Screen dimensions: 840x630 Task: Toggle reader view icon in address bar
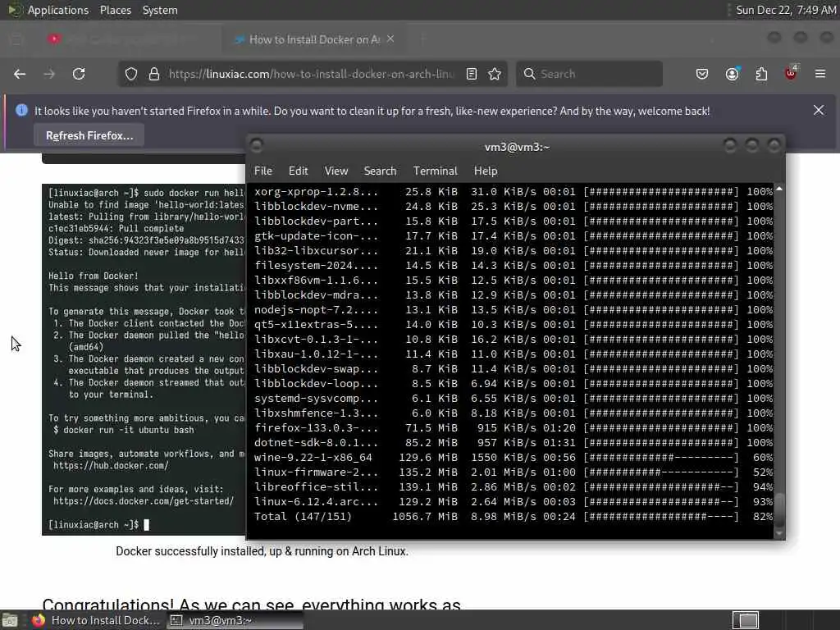[x=472, y=74]
